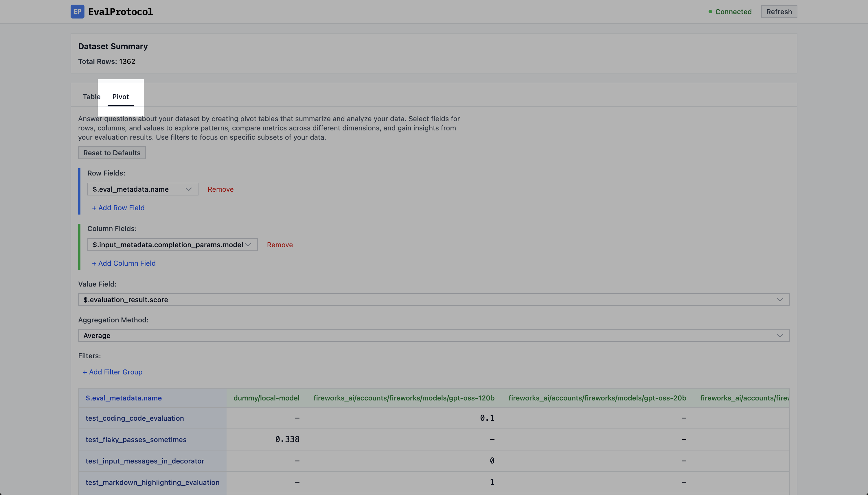Click the dummy/local-model column header
868x495 pixels.
tap(266, 398)
